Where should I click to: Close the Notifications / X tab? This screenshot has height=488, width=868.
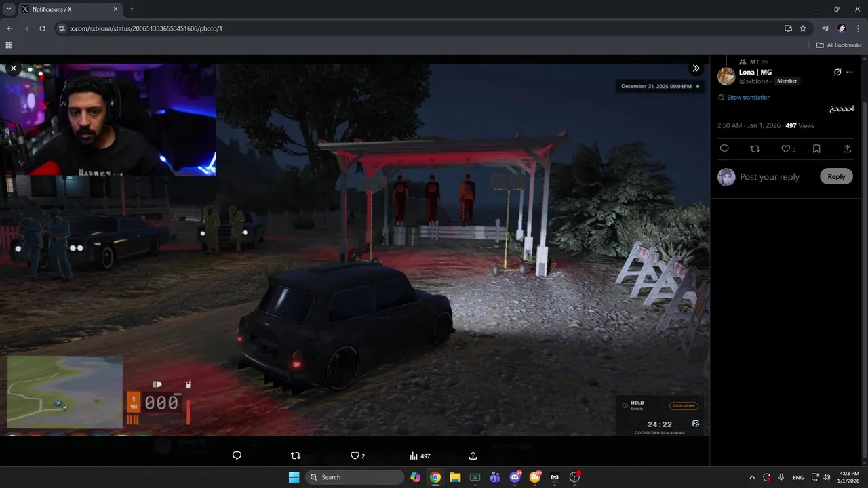point(116,9)
